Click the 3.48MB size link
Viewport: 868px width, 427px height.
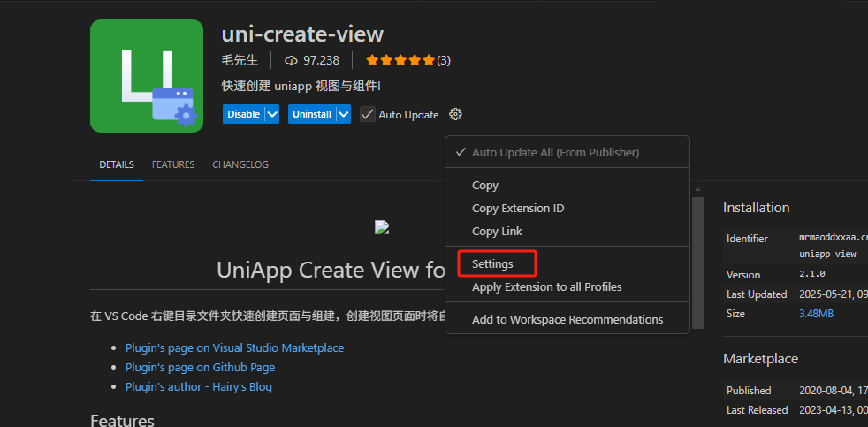coord(816,314)
